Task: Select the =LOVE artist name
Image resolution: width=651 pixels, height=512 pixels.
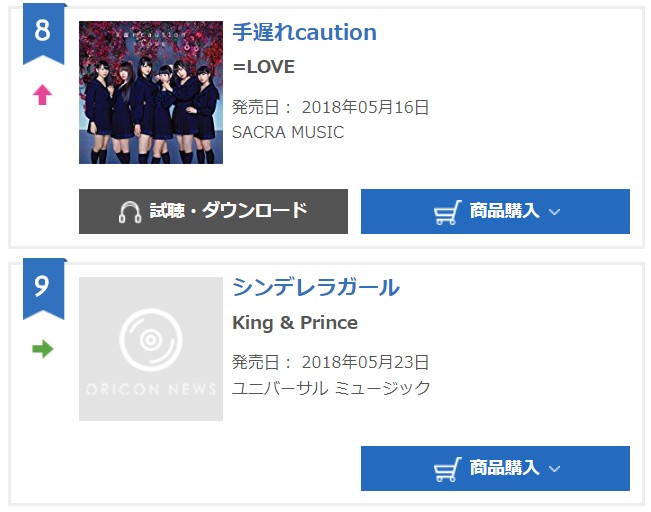Action: click(x=263, y=67)
